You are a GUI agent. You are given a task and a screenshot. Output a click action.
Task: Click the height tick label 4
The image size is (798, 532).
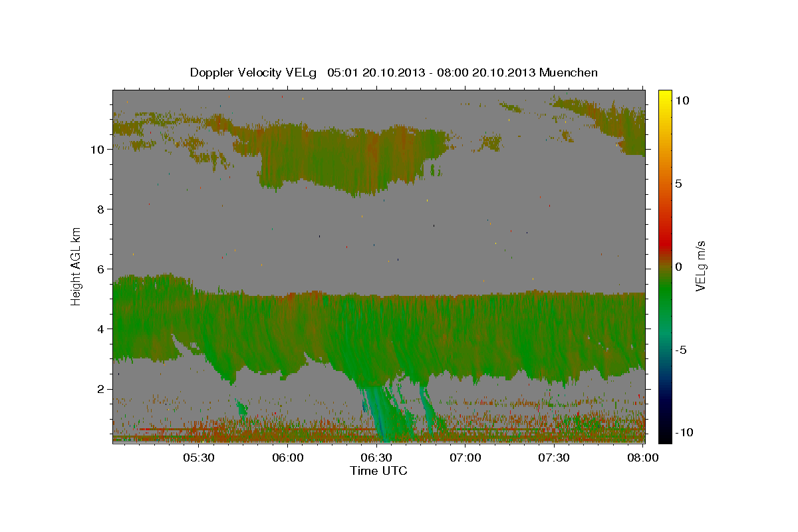(x=99, y=329)
